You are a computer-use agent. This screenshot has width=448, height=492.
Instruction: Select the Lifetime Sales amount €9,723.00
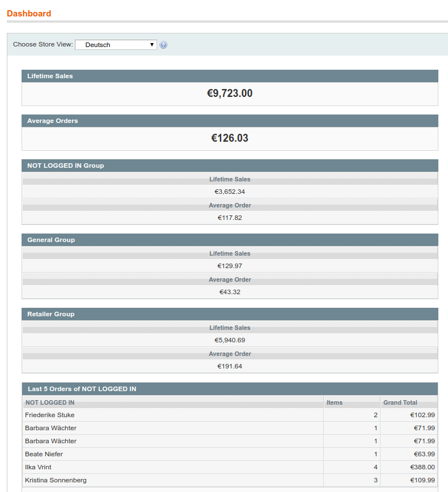[x=230, y=93]
